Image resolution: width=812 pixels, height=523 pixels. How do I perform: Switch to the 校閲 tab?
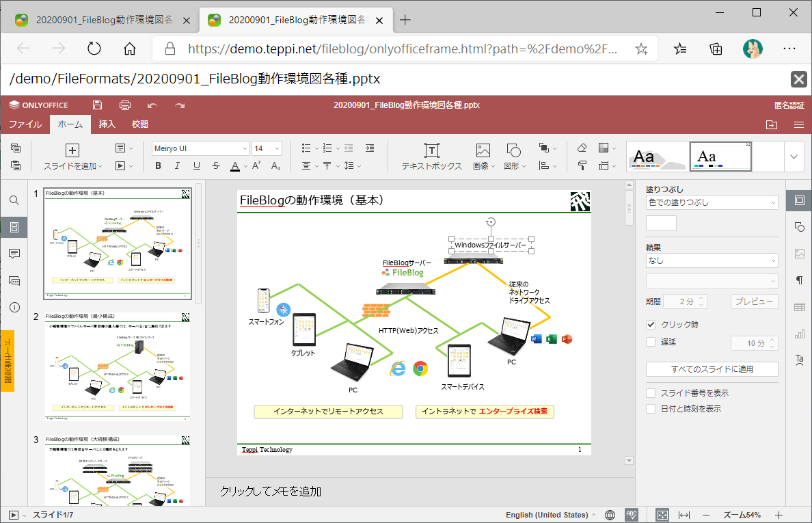(140, 124)
